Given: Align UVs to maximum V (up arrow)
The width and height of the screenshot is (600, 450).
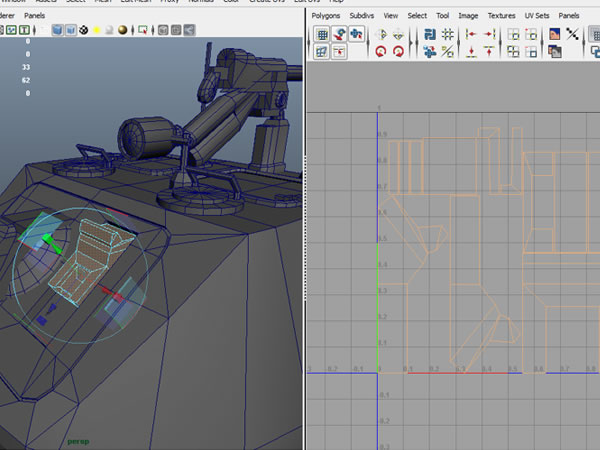Looking at the screenshot, I should click(489, 52).
